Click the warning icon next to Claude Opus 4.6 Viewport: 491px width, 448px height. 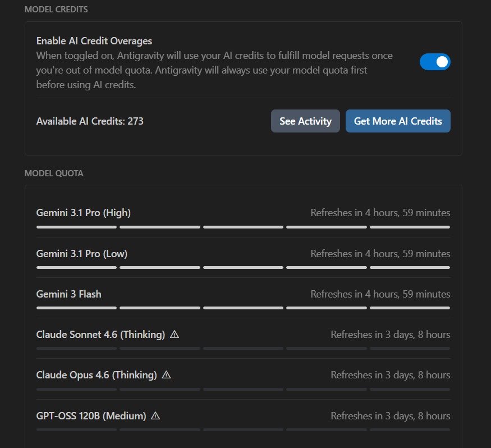coord(166,374)
